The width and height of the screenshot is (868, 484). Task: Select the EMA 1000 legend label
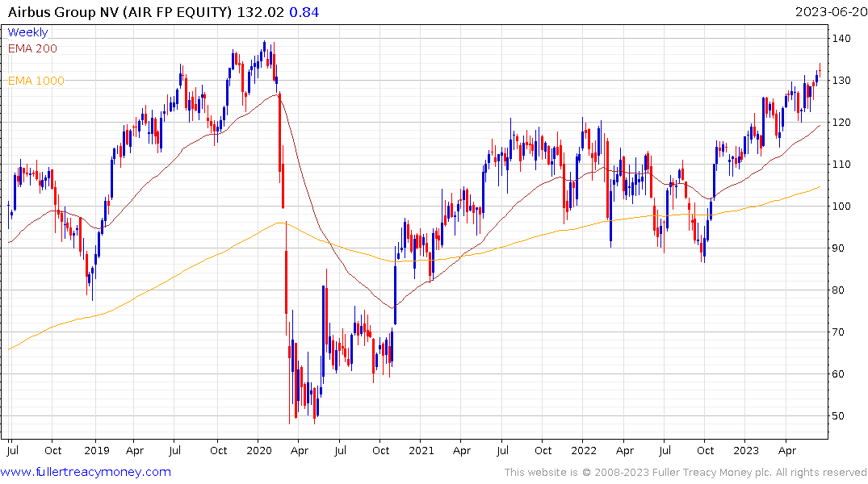tap(36, 81)
